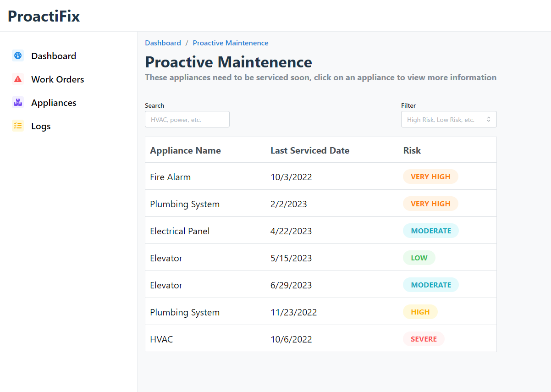Image resolution: width=551 pixels, height=392 pixels.
Task: Go to Work Orders in sidebar
Action: (58, 79)
